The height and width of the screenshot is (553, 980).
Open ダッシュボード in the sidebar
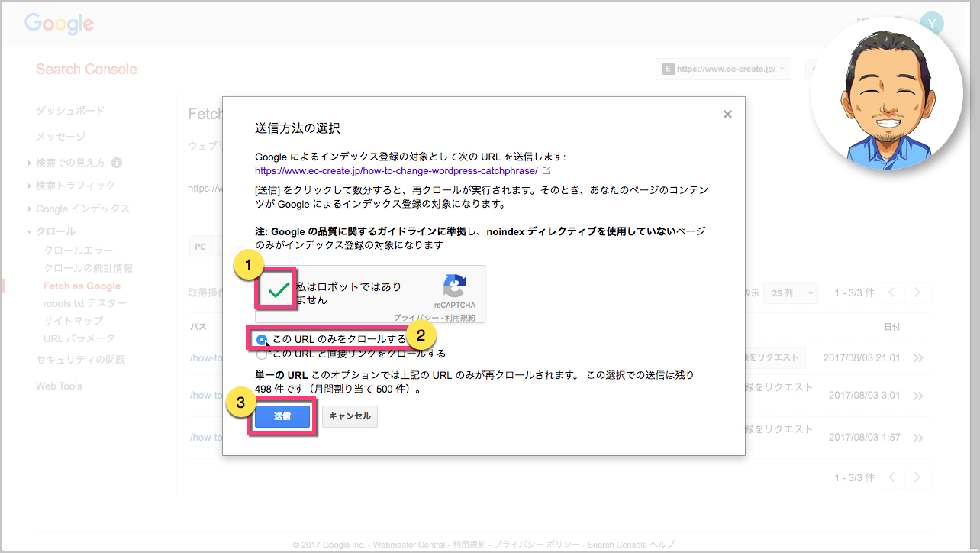click(70, 111)
